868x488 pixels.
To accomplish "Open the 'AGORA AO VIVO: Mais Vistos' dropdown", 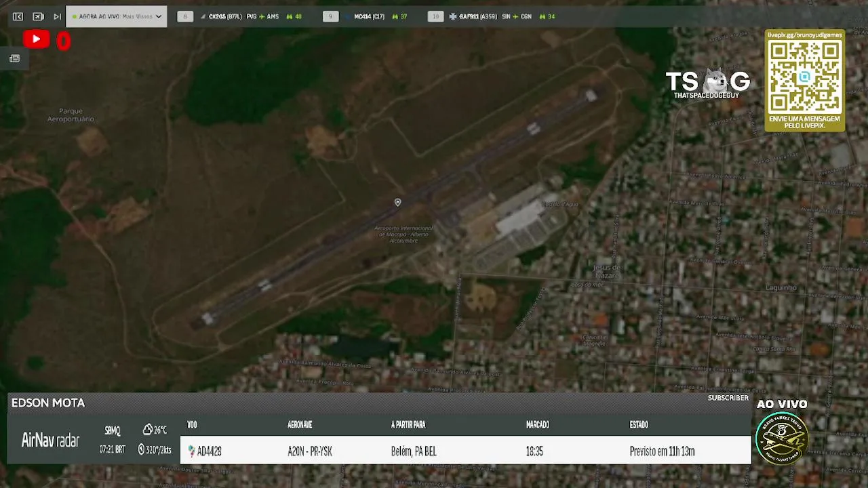I will click(x=117, y=16).
